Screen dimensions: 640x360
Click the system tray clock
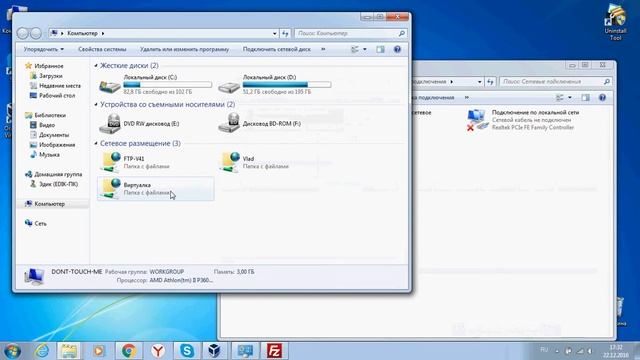click(x=616, y=351)
